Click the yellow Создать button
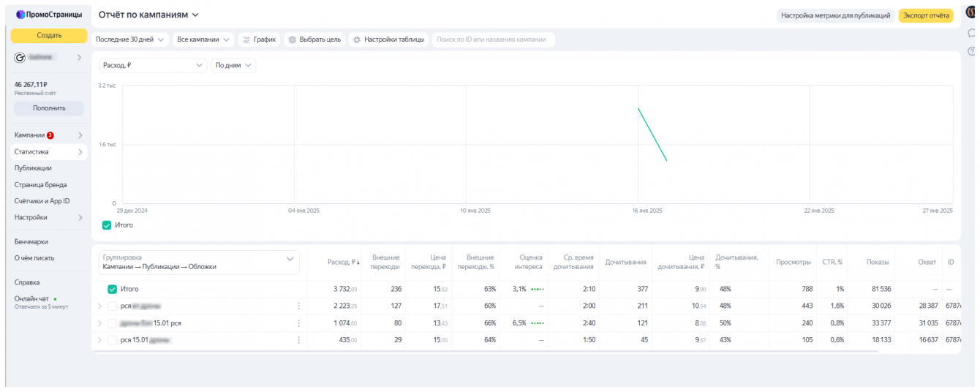The height and width of the screenshot is (392, 980). coord(49,36)
